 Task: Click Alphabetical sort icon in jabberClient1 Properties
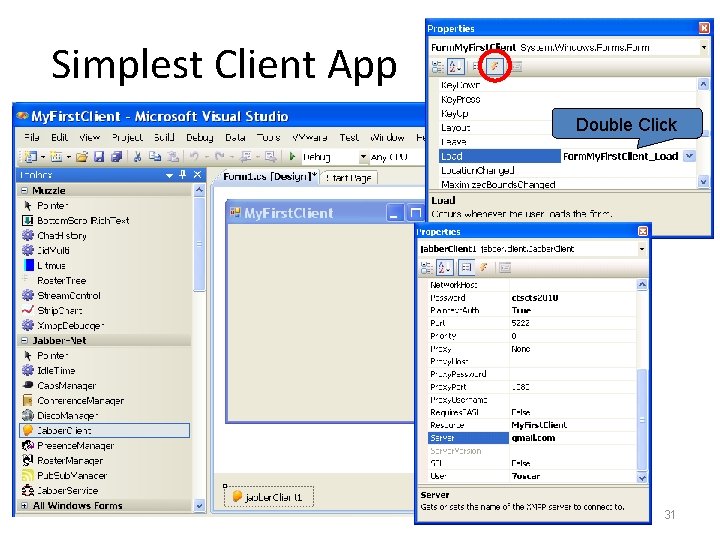tap(444, 267)
